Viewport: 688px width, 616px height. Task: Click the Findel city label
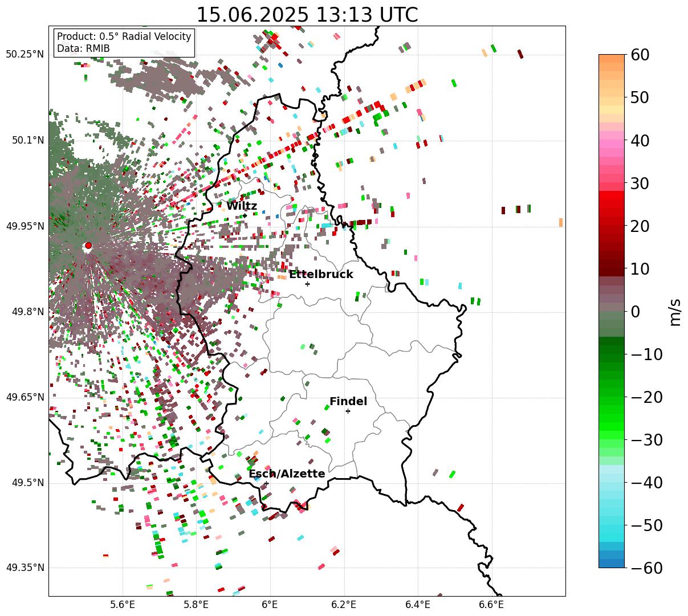(348, 401)
